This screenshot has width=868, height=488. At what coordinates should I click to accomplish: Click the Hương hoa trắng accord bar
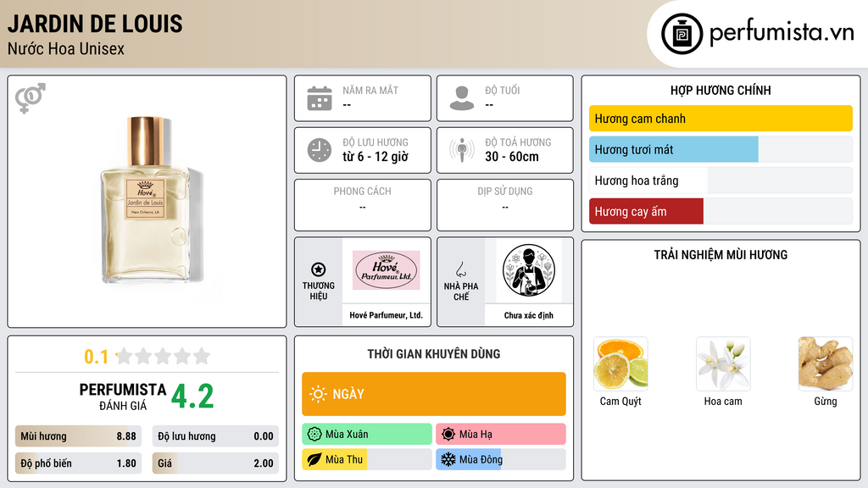[x=721, y=180]
